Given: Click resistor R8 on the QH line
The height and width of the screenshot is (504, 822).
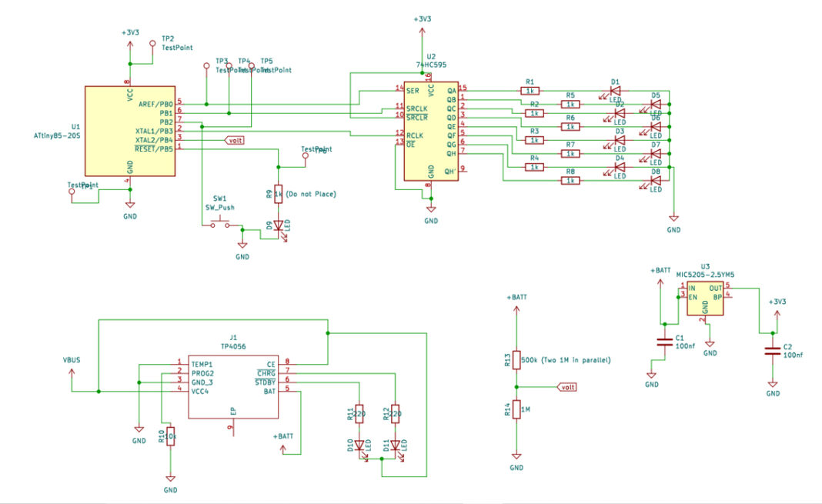Looking at the screenshot, I should click(x=570, y=181).
